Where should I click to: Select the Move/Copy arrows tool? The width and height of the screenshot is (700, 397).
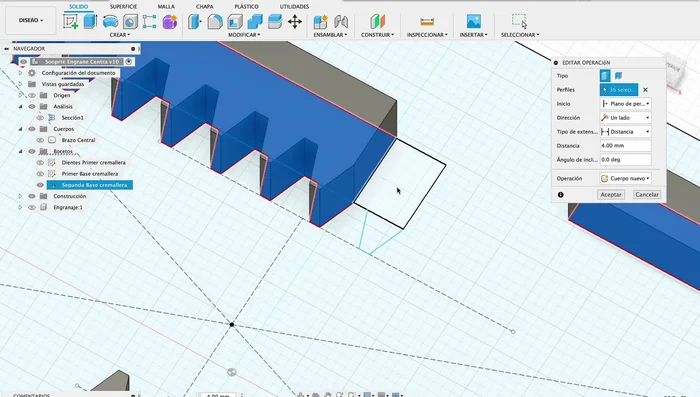pyautogui.click(x=295, y=21)
